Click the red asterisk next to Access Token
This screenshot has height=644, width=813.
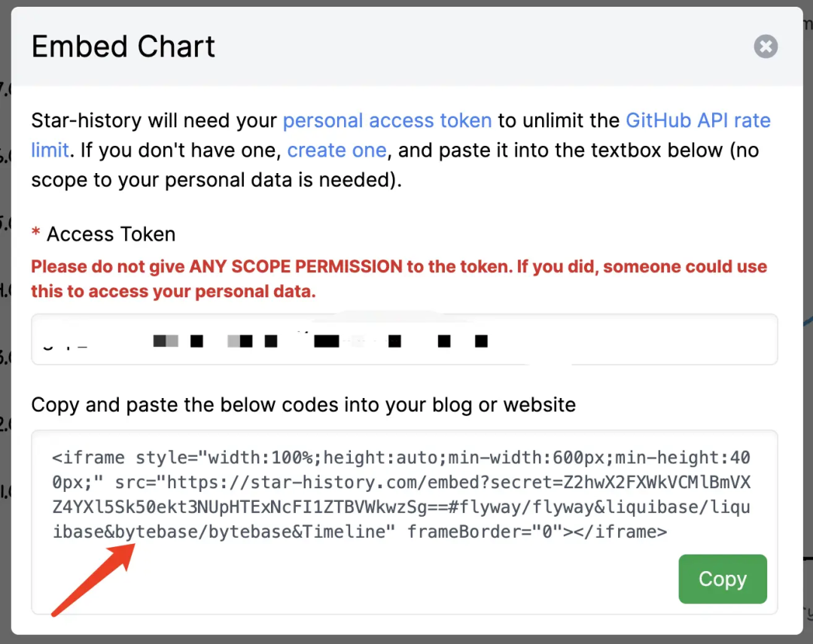35,233
